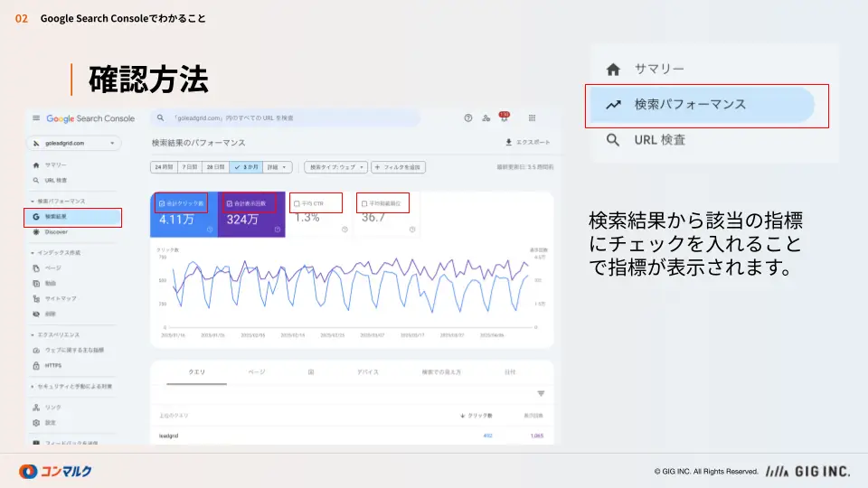Screen dimensions: 868x488
Task: Click the 削除 removals eye icon in sidebar
Action: pyautogui.click(x=36, y=314)
